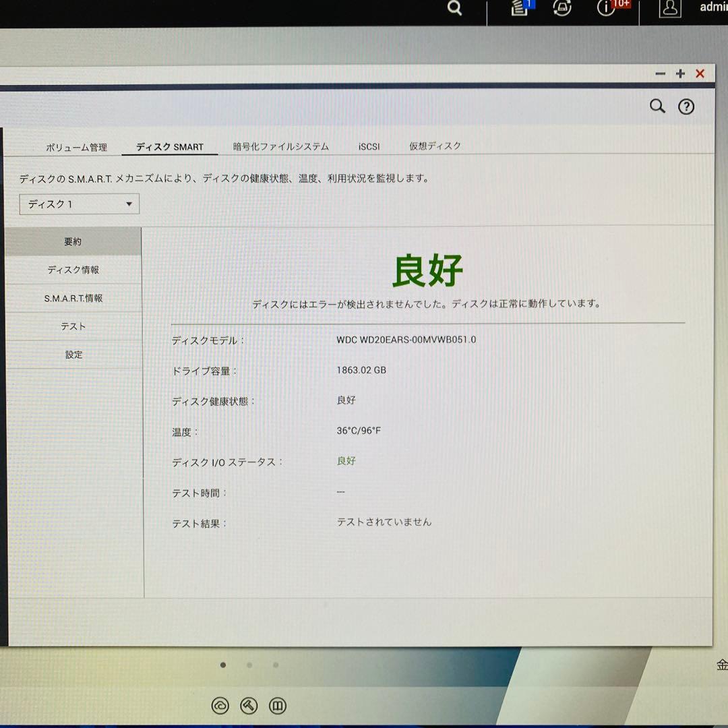Close the storage manager window
Viewport: 728px width, 728px height.
tap(700, 73)
